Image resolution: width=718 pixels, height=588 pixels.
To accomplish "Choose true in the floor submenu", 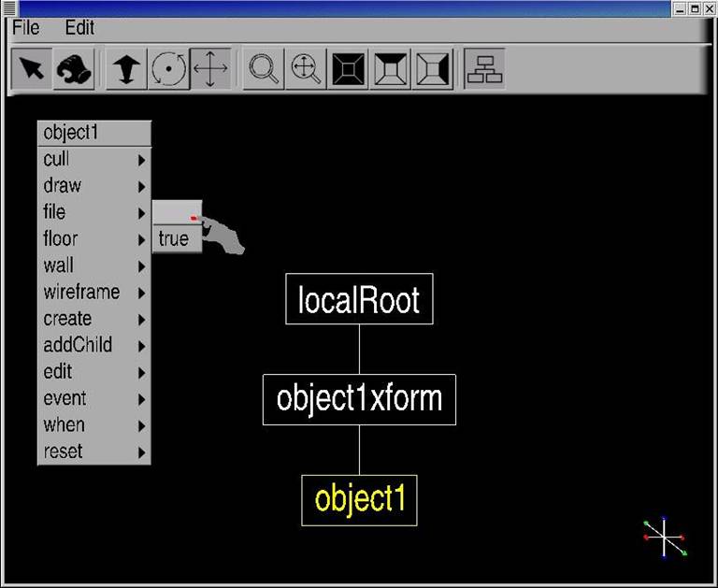I will tap(177, 239).
